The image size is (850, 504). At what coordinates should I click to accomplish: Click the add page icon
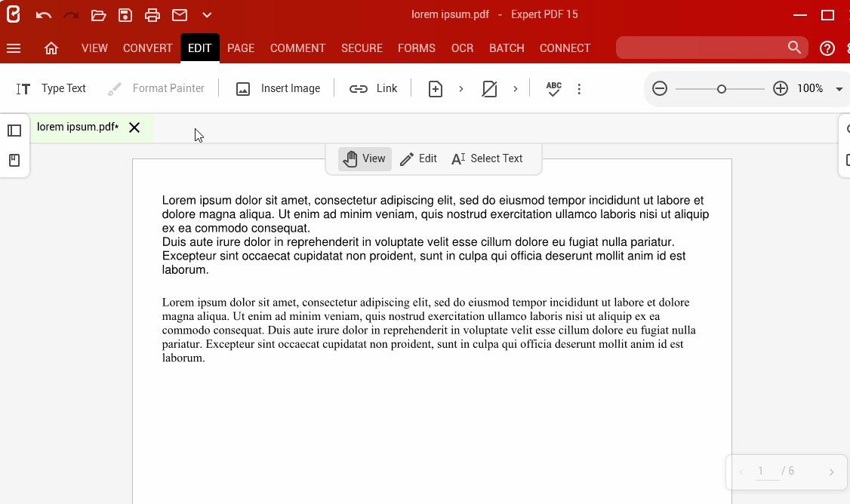coord(436,89)
